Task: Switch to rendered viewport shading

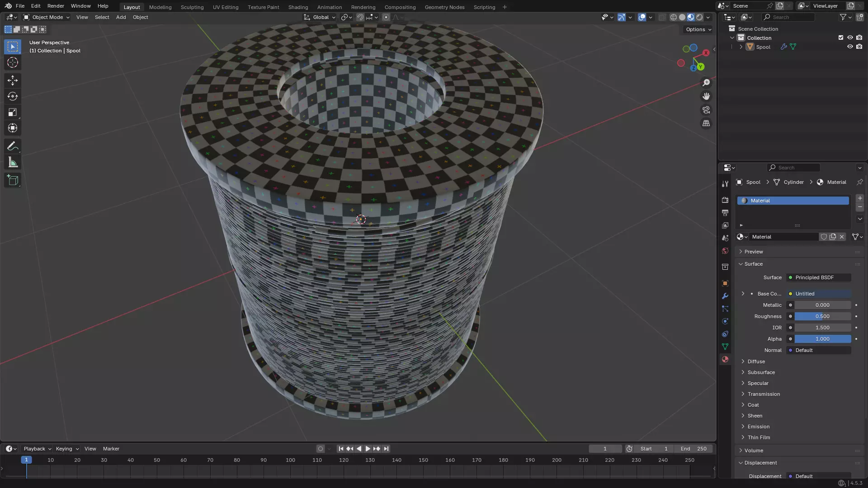Action: (699, 17)
